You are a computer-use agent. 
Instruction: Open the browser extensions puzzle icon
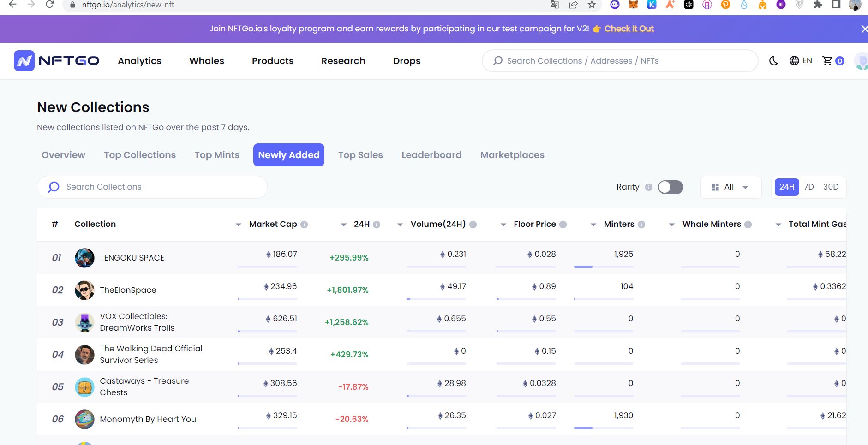[818, 5]
